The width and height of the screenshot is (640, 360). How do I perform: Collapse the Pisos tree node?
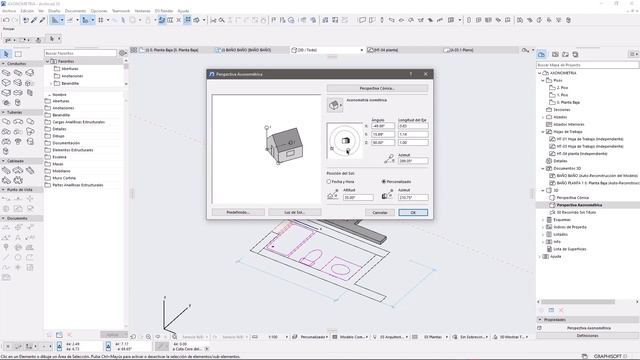click(x=543, y=80)
